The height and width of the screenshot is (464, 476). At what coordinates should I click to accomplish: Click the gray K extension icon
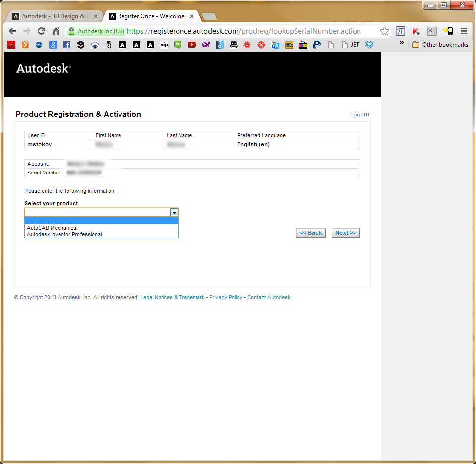(x=432, y=31)
